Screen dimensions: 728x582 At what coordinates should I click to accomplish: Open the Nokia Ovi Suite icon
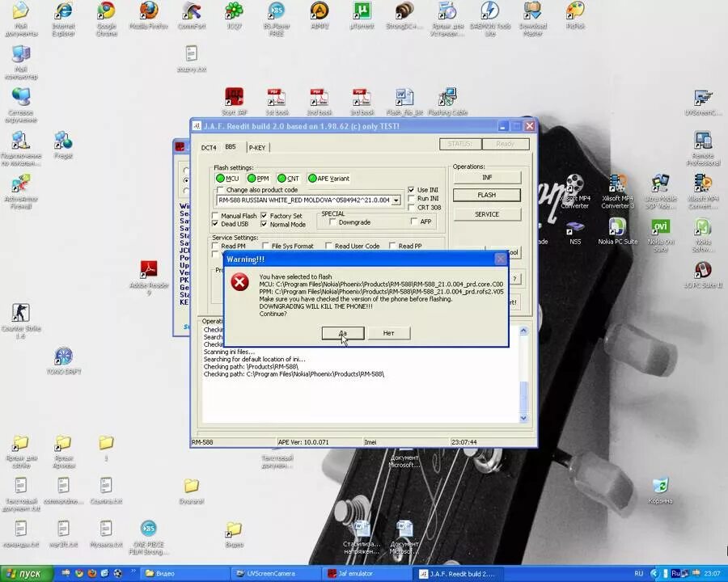point(660,235)
